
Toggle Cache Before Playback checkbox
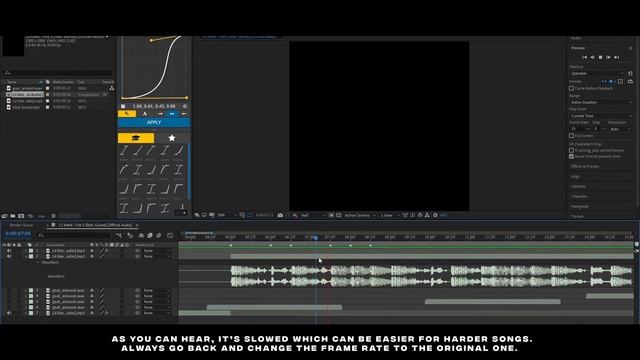pos(571,88)
